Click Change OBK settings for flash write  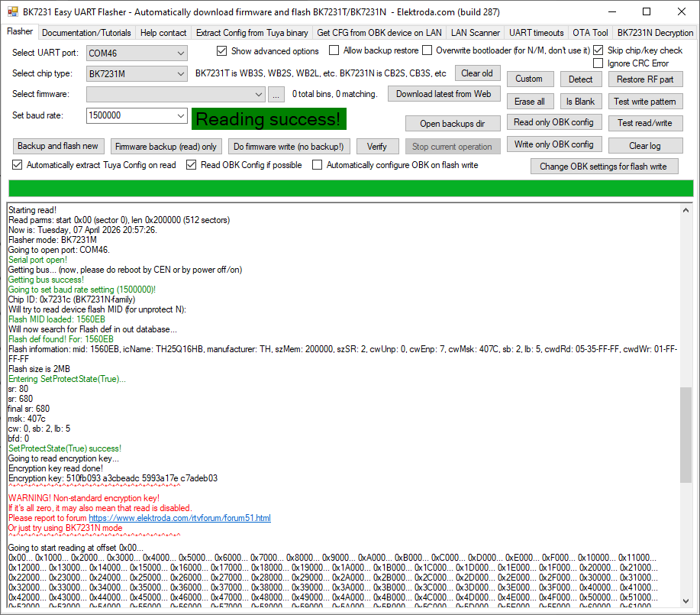tap(604, 167)
